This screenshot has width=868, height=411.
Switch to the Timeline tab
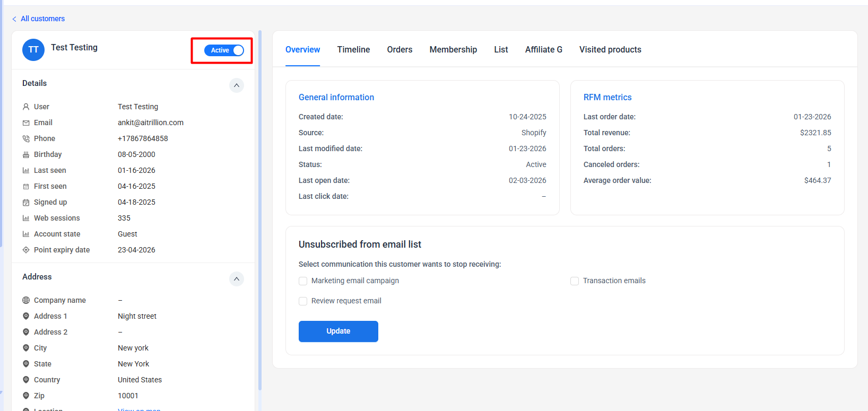click(x=353, y=50)
